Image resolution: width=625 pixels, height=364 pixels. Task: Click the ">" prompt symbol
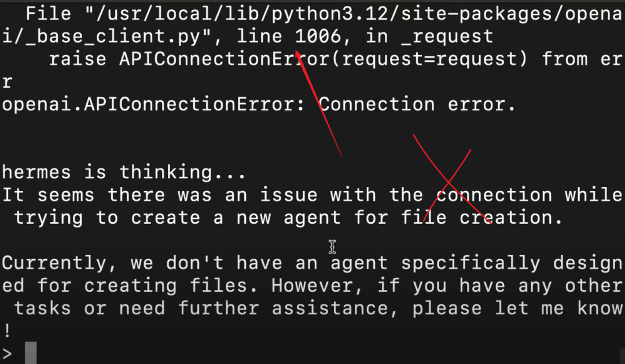pyautogui.click(x=7, y=353)
